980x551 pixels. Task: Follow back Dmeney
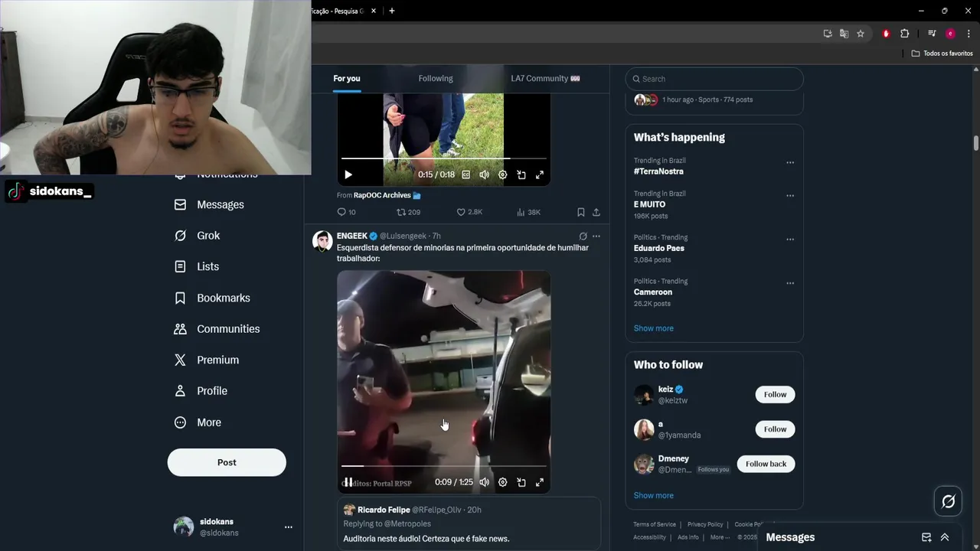click(x=766, y=464)
